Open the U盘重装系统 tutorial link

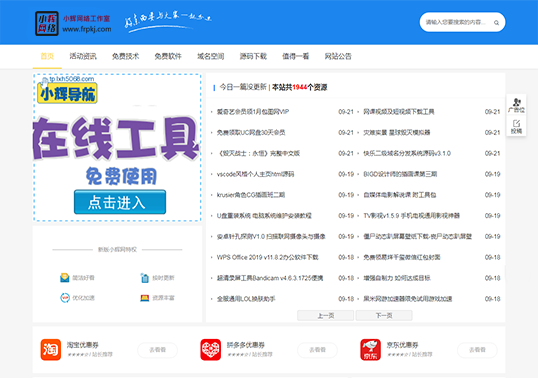pyautogui.click(x=264, y=216)
